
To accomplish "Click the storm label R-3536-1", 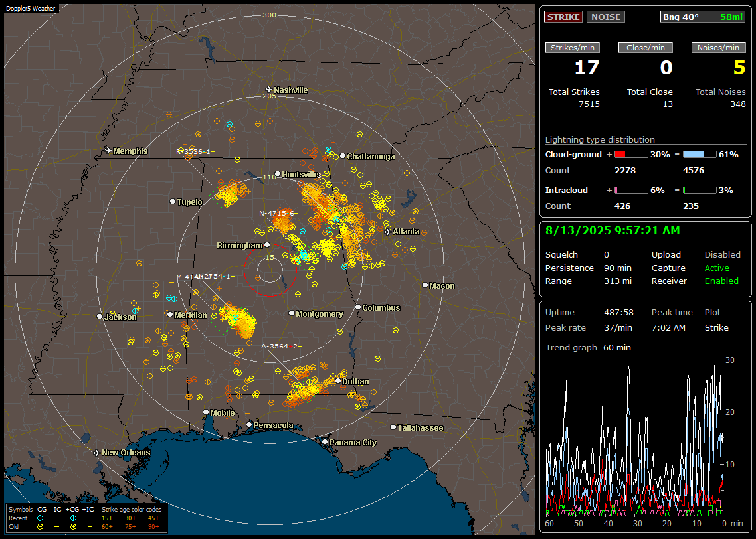I will (195, 151).
